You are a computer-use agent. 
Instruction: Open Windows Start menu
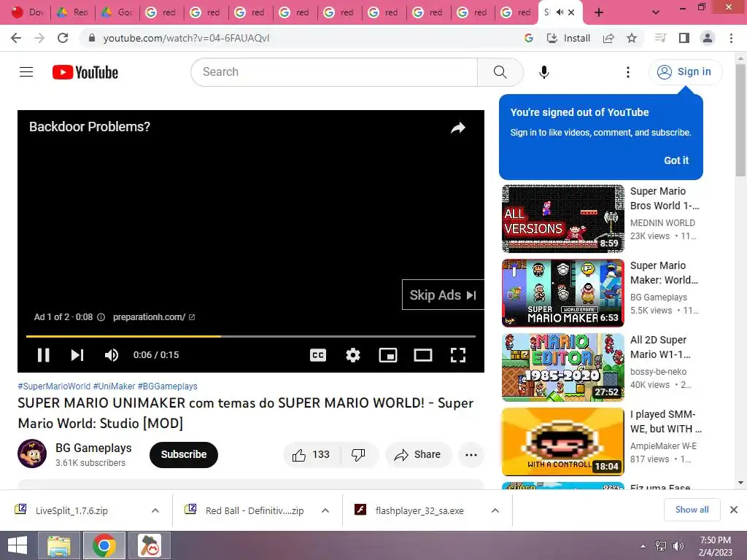click(18, 545)
